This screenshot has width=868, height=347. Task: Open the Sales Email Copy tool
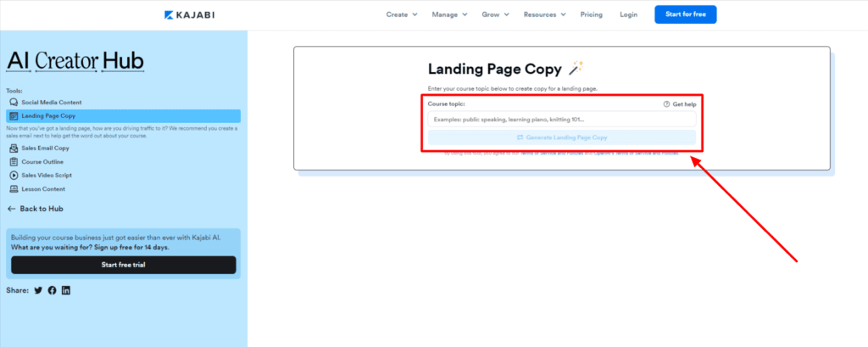click(46, 148)
